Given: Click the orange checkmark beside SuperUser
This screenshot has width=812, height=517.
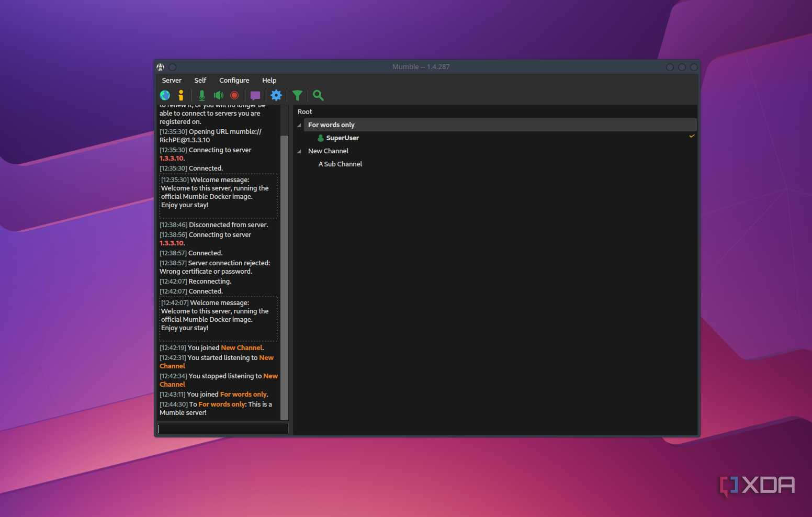Looking at the screenshot, I should tap(692, 136).
